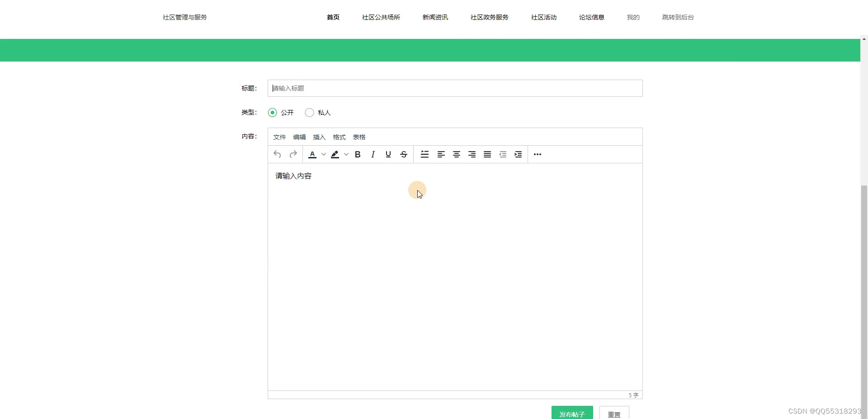Align text right
This screenshot has height=419, width=868.
[x=472, y=154]
